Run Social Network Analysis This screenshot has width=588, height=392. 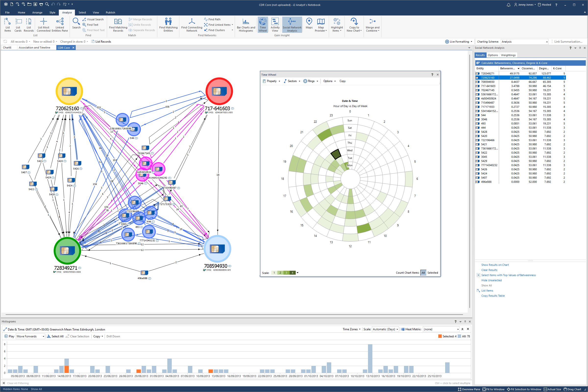tap(292, 24)
